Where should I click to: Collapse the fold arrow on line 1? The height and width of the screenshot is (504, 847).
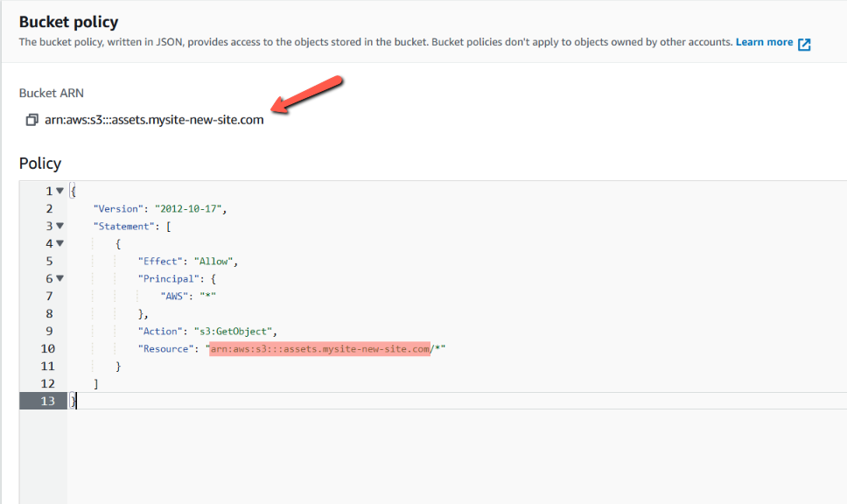[60, 191]
